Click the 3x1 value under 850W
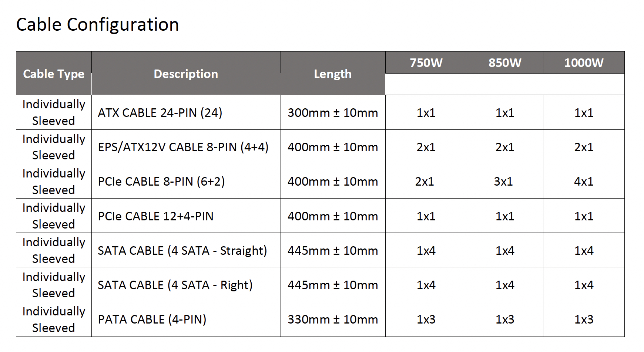This screenshot has height=352, width=644. [503, 182]
